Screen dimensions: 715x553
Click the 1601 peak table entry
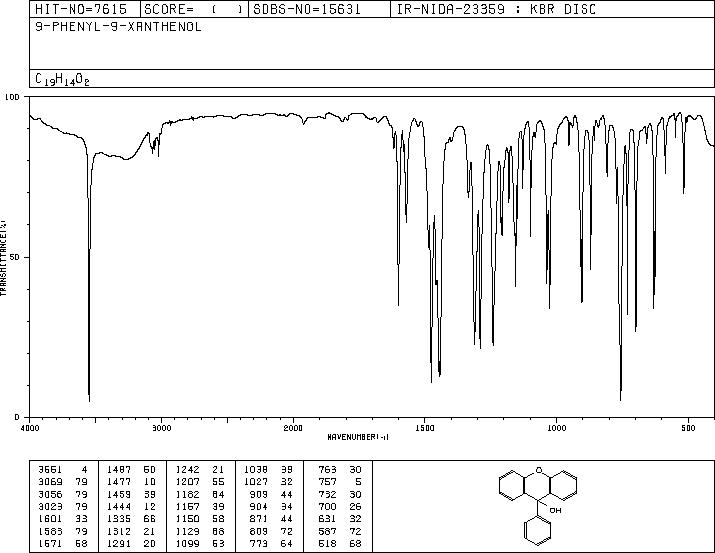[x=63, y=519]
